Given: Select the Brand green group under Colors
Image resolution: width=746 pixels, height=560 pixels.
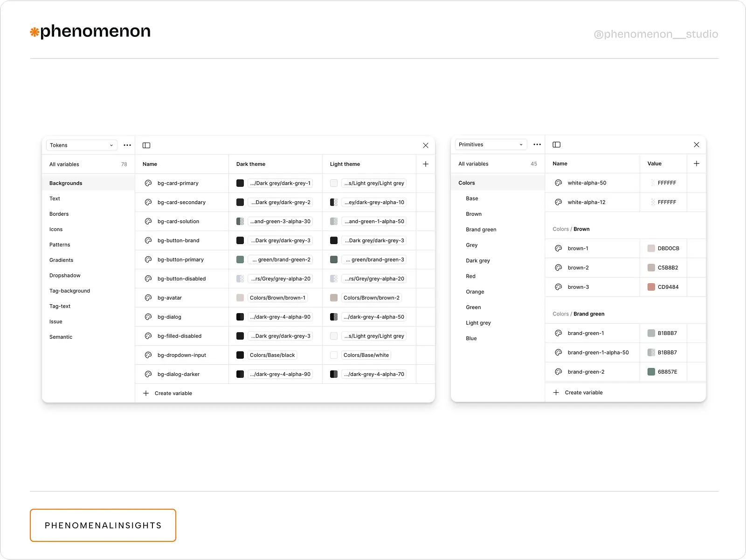Looking at the screenshot, I should pos(481,229).
